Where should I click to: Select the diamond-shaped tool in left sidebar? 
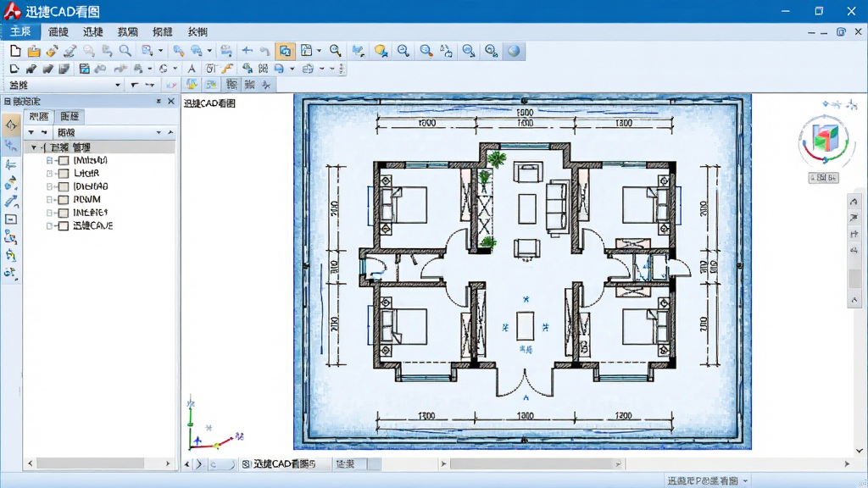(11, 125)
